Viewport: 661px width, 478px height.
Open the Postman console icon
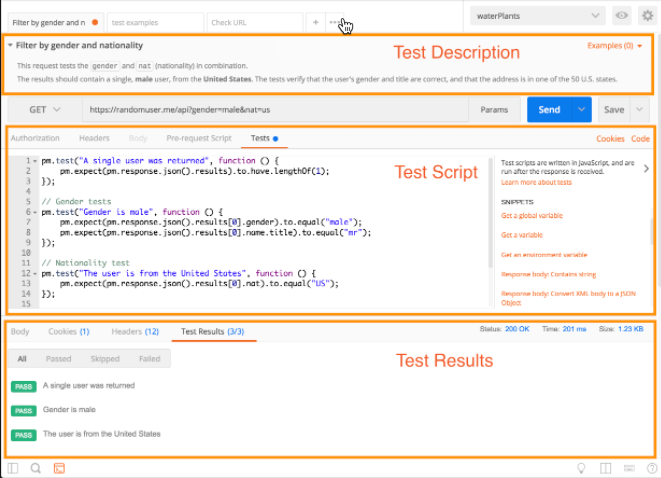(x=59, y=468)
